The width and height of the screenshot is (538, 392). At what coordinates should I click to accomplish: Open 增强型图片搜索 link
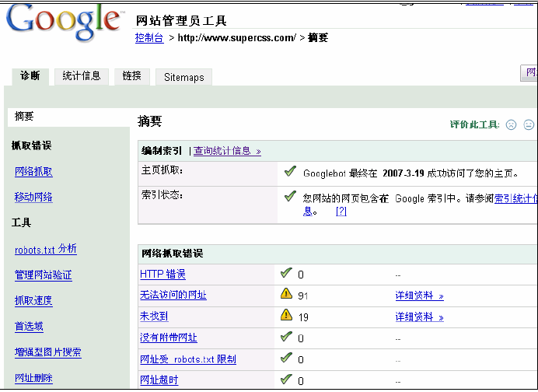48,352
